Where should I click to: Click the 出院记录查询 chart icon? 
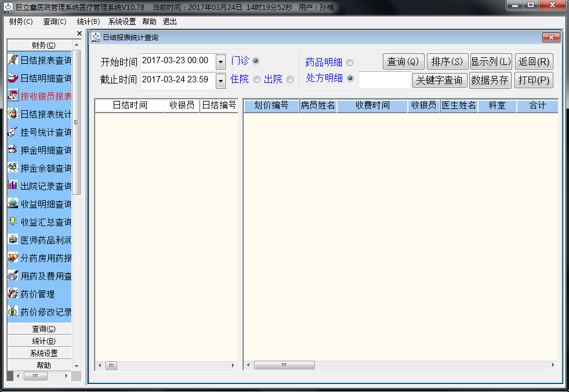pyautogui.click(x=13, y=186)
